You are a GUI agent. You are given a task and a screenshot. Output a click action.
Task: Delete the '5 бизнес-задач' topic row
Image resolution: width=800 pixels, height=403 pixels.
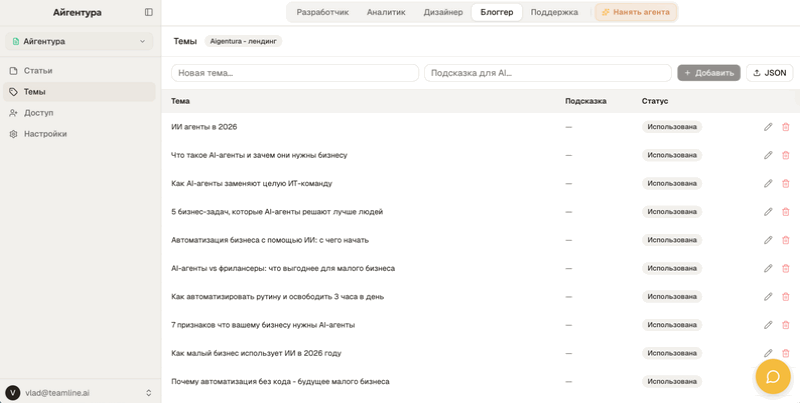coord(786,212)
